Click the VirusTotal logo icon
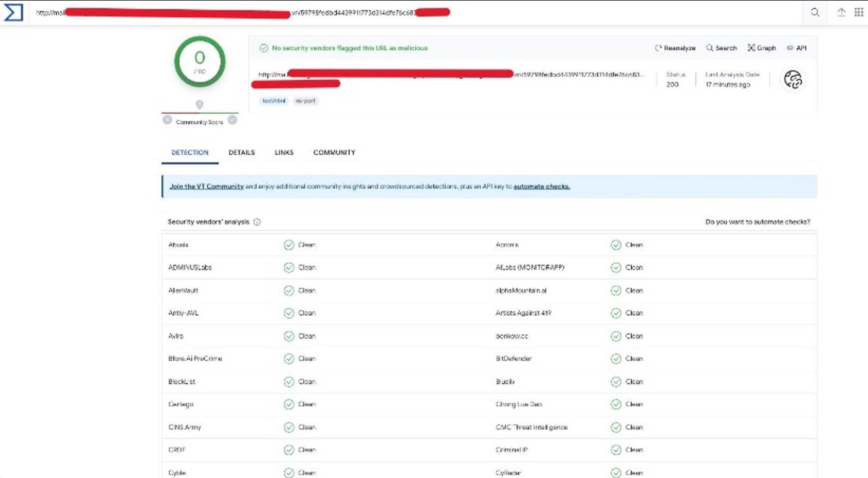The height and width of the screenshot is (478, 868). coord(14,12)
